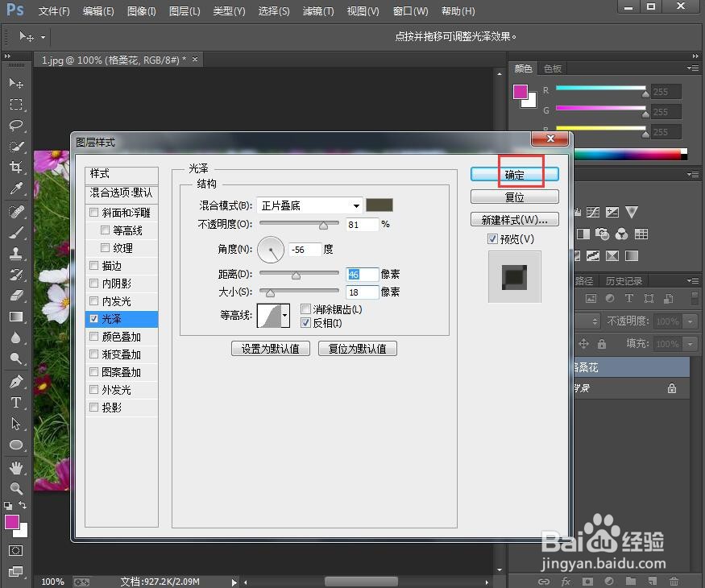Select the Pen tool
Image resolution: width=705 pixels, height=588 pixels.
point(16,382)
